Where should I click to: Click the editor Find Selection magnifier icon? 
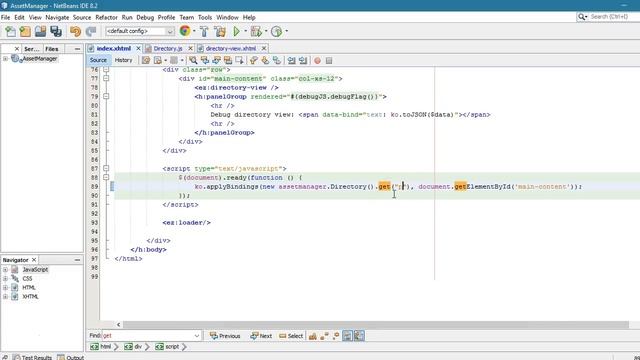click(x=193, y=60)
